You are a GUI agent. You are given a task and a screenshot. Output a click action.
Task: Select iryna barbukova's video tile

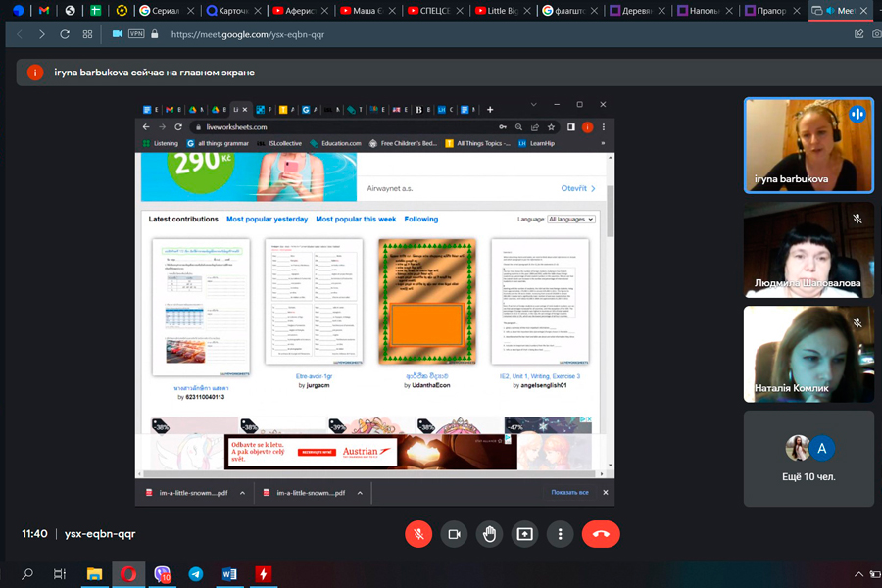(808, 146)
